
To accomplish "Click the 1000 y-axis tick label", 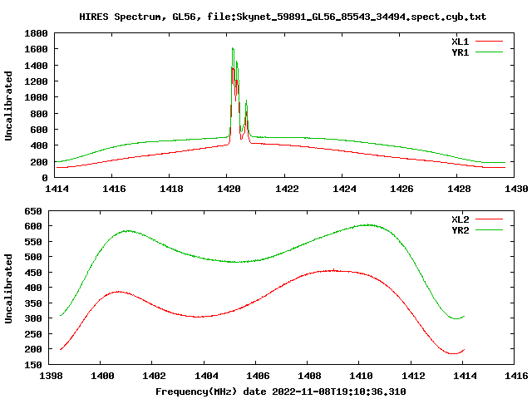I will click(x=36, y=98).
